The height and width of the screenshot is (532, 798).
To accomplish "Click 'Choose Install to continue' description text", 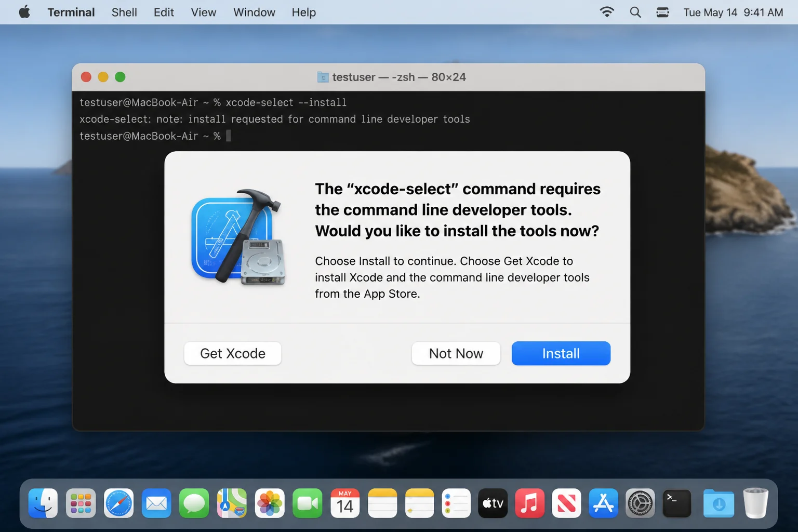I will (x=452, y=277).
